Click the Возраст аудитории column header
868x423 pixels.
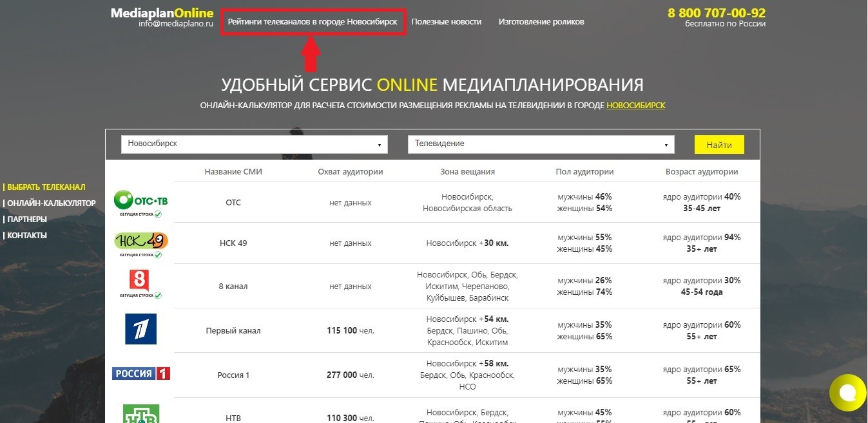pos(702,172)
